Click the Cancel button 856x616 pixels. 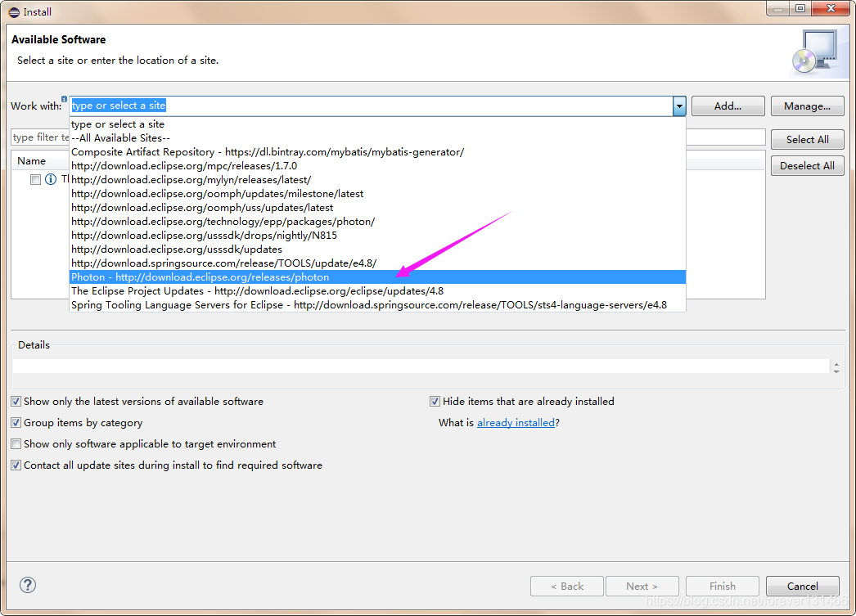tap(803, 586)
